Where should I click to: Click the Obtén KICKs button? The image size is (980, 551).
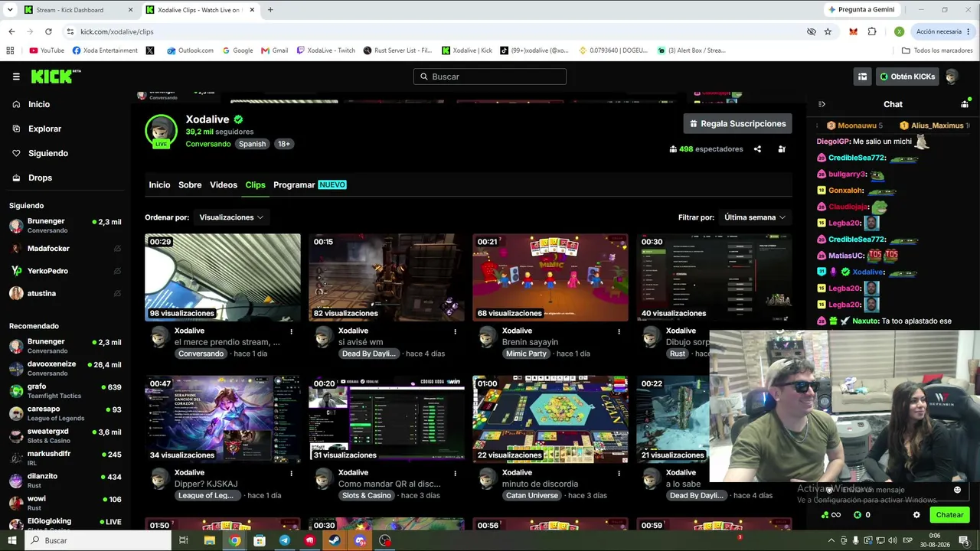point(907,77)
